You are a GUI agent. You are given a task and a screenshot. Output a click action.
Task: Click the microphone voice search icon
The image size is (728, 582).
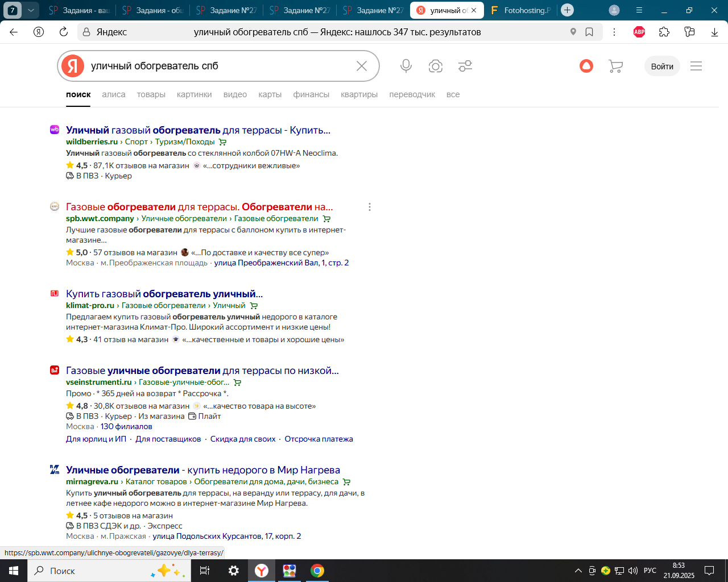click(x=406, y=66)
